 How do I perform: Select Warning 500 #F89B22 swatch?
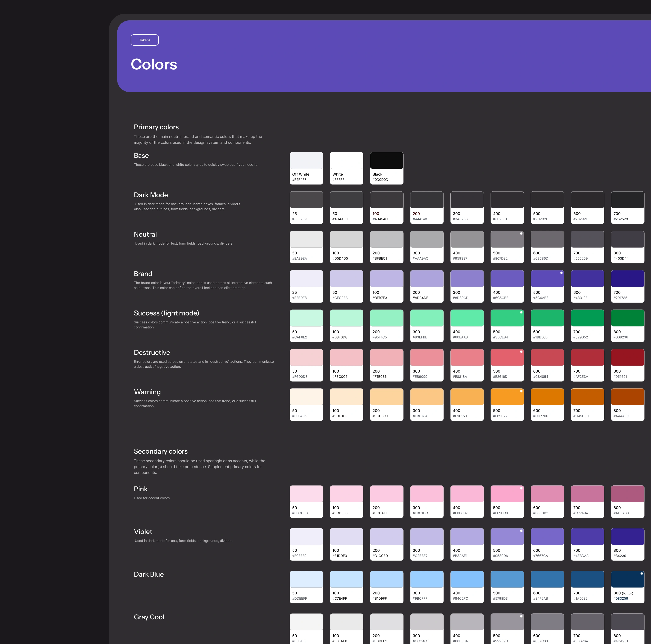click(507, 404)
